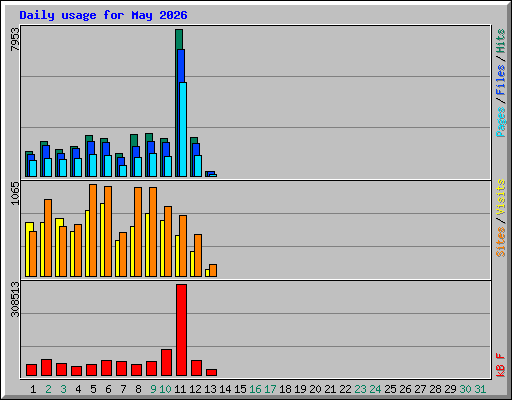Click day 29 on the axis

pos(450,389)
